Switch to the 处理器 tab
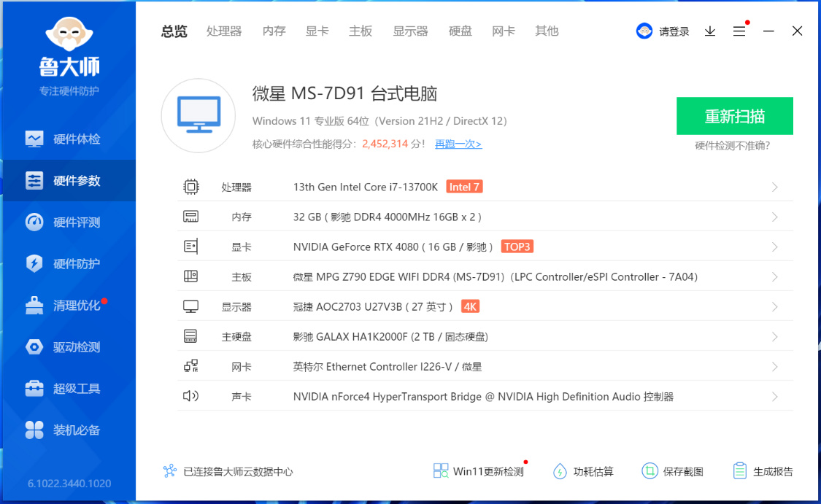 pyautogui.click(x=224, y=31)
